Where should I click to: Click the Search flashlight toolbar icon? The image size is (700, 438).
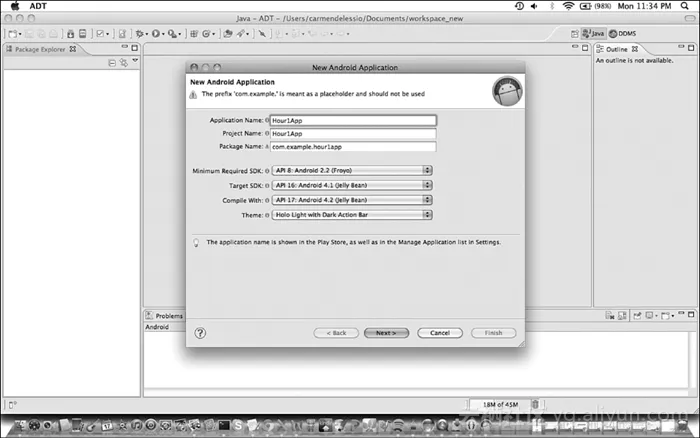(x=241, y=34)
